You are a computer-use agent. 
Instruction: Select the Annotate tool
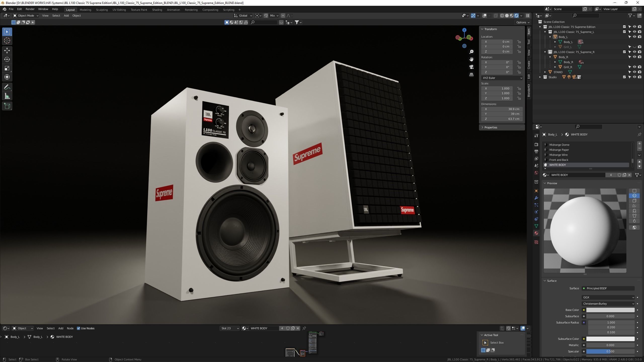point(7,87)
